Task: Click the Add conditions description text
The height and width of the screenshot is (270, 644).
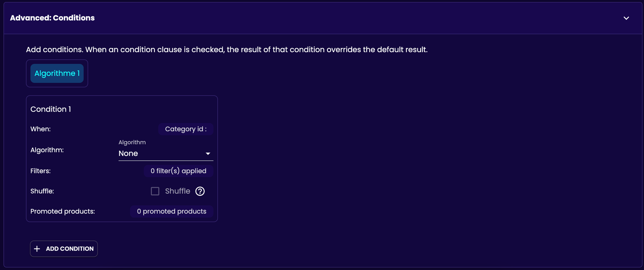Action: (x=227, y=50)
